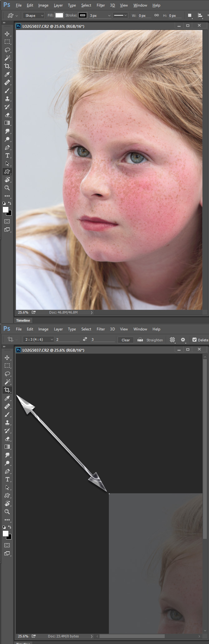Open the stroke line style dropdown

click(x=120, y=15)
